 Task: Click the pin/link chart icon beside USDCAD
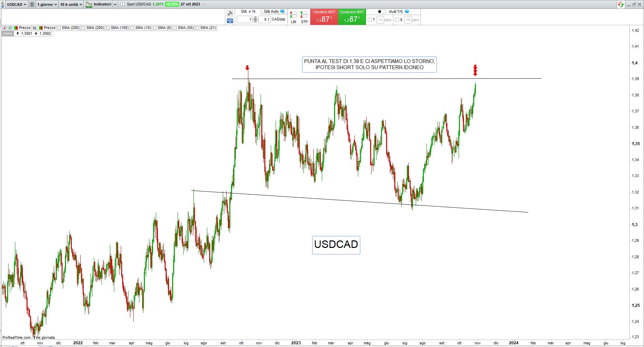pyautogui.click(x=3, y=4)
